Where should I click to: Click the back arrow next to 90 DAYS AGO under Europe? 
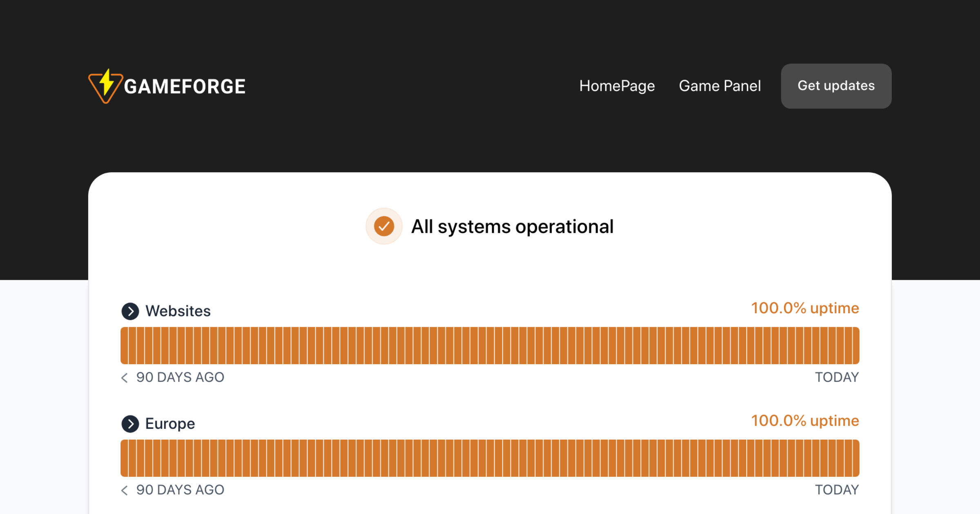click(124, 490)
